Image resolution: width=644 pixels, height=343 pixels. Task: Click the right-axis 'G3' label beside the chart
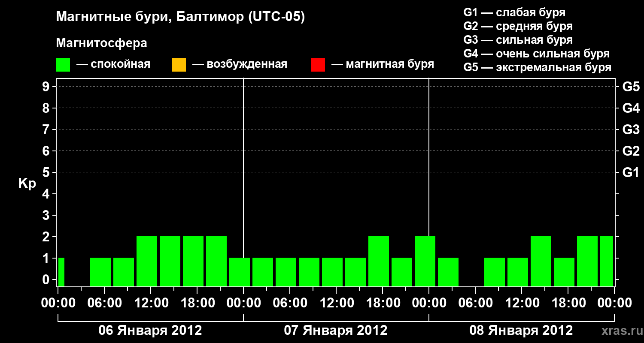click(x=631, y=129)
